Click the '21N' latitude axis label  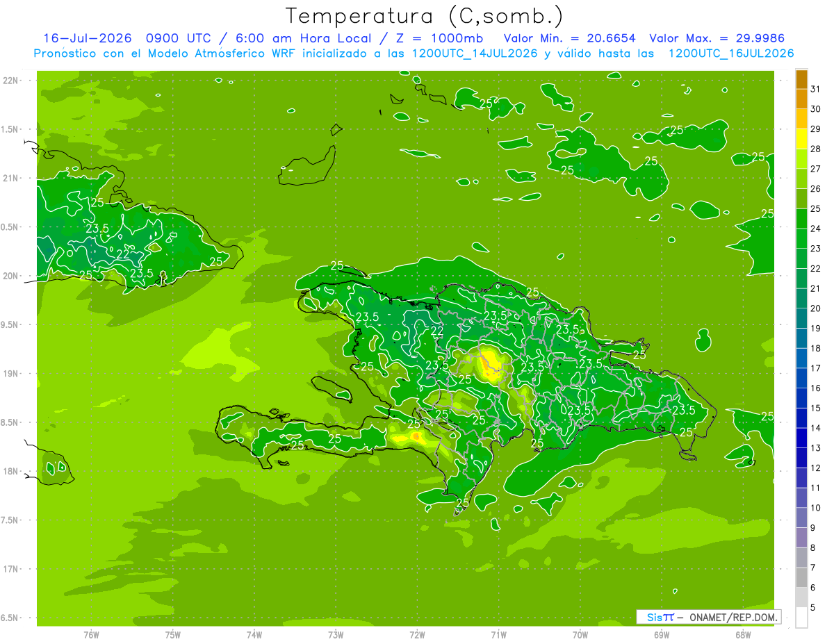(x=11, y=178)
